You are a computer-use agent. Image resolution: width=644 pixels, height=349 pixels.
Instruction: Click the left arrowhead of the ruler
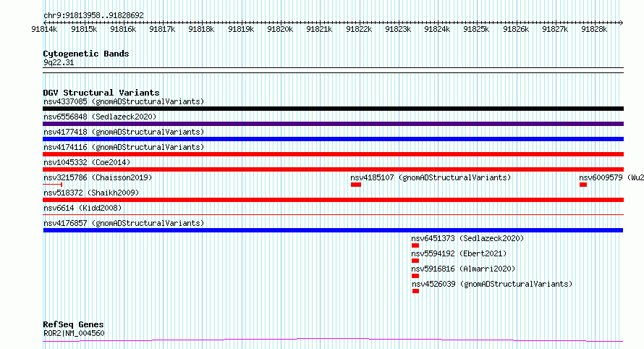pyautogui.click(x=45, y=22)
